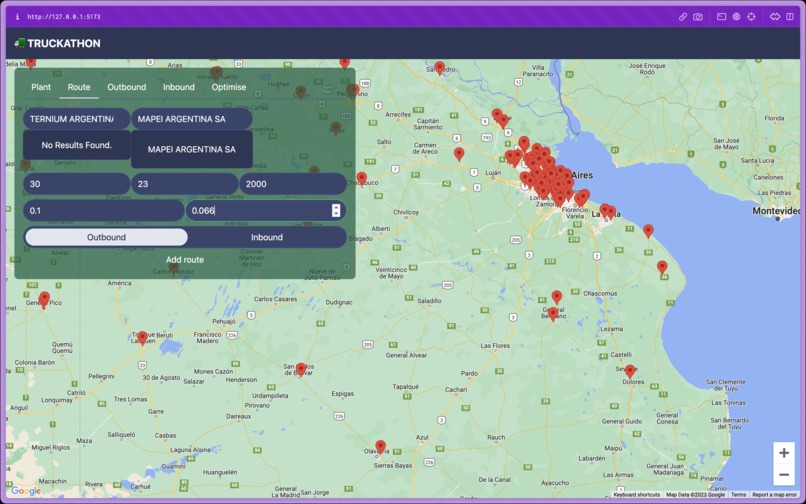Select the marker south of Carmen de Areco
The image size is (806, 504).
pyautogui.click(x=459, y=154)
